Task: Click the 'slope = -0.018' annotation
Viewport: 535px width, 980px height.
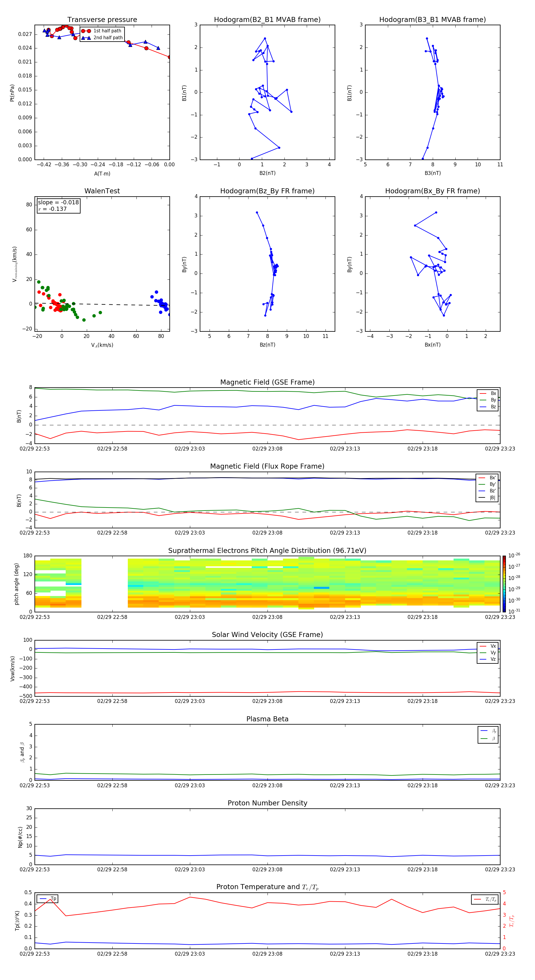Action: click(x=58, y=203)
